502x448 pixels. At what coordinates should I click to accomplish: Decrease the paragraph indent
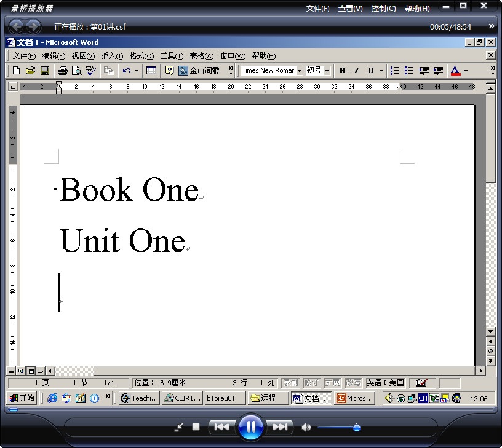[x=424, y=70]
